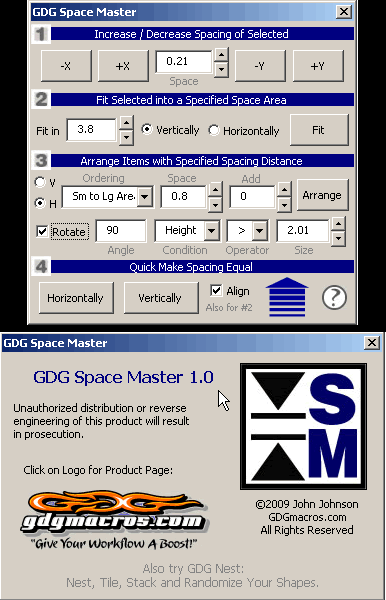386x600 pixels.
Task: Increase the arrange Space 0.8 value
Action: tap(215, 189)
